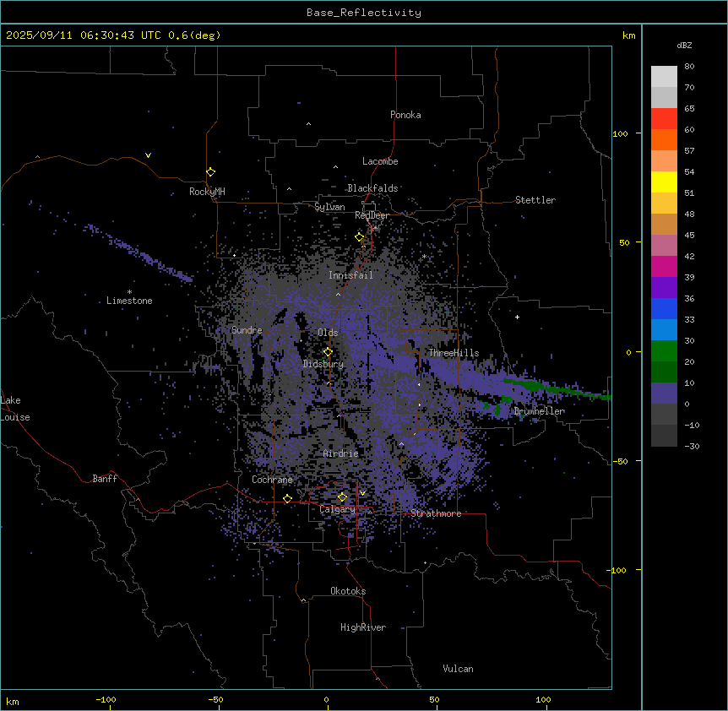Select the Strathmore label

tap(436, 513)
